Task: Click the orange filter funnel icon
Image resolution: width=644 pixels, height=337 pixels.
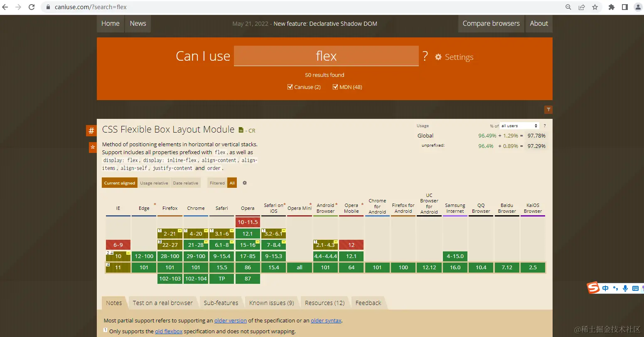Action: [548, 110]
